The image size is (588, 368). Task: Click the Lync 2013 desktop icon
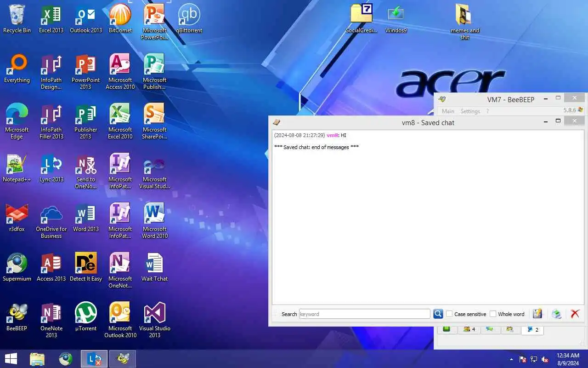[51, 168]
